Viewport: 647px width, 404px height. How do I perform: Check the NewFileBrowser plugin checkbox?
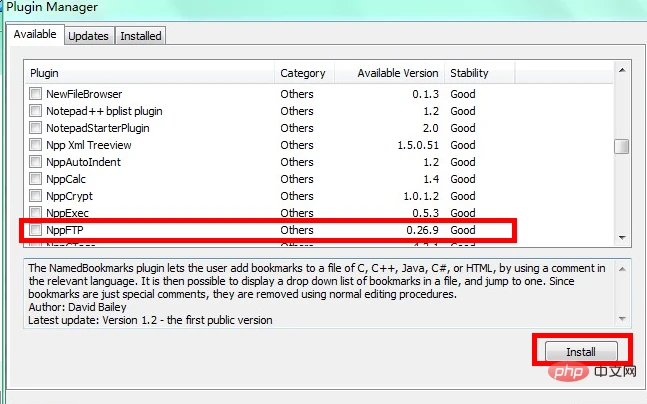(37, 94)
